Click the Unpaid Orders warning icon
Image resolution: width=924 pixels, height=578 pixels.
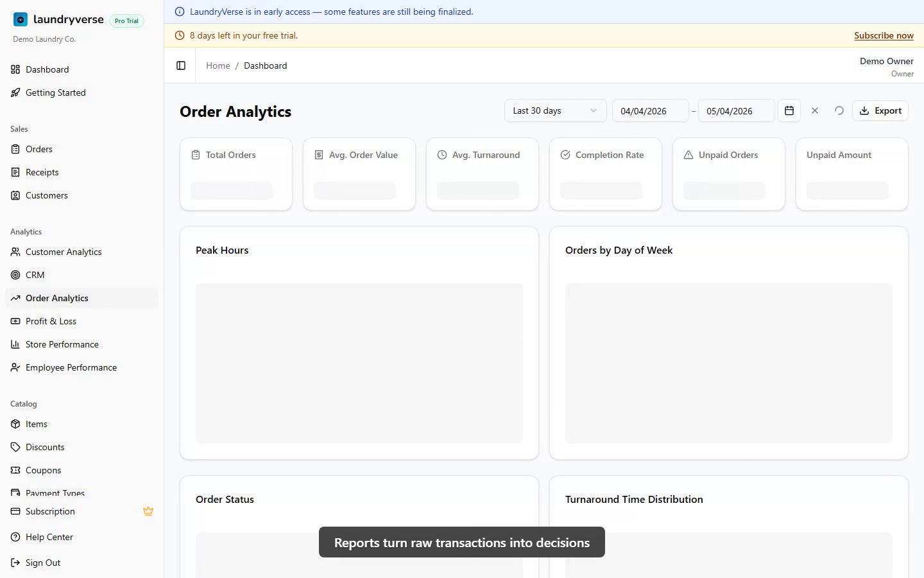[689, 155]
